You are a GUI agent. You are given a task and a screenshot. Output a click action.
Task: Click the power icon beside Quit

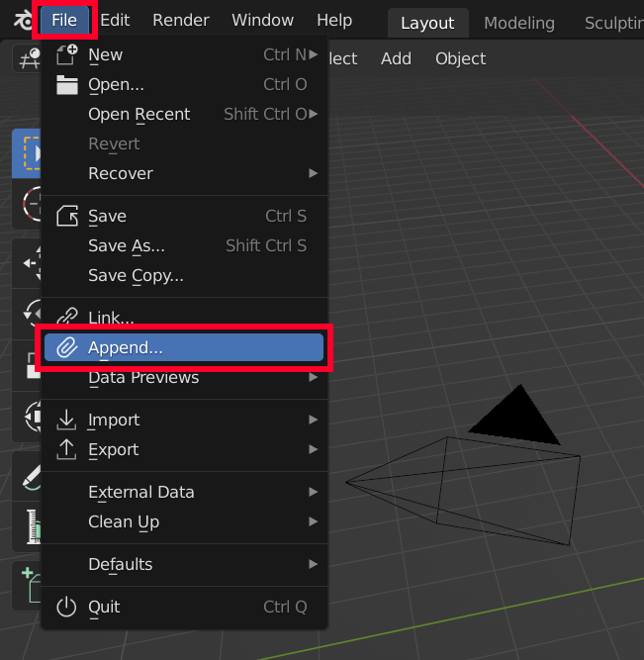pos(66,607)
